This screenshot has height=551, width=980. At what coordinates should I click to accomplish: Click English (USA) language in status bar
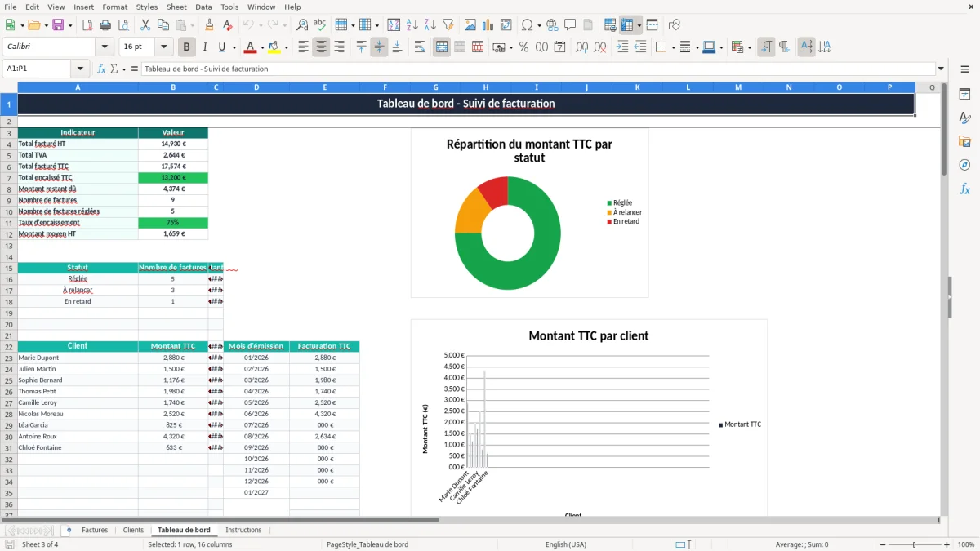click(x=565, y=544)
